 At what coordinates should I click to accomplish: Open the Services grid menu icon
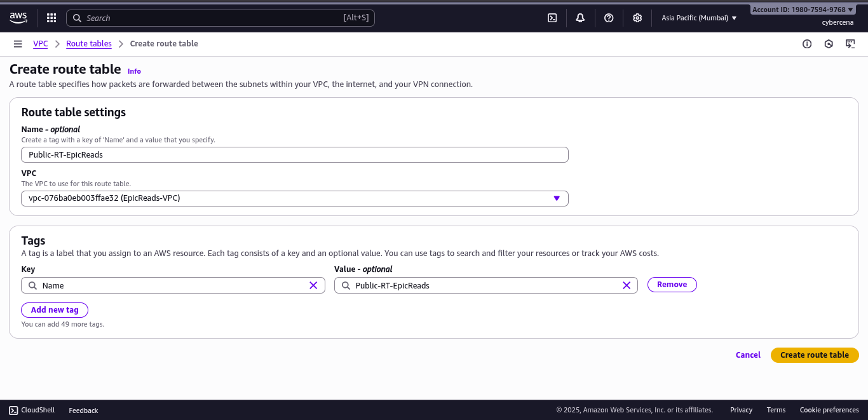(x=51, y=18)
